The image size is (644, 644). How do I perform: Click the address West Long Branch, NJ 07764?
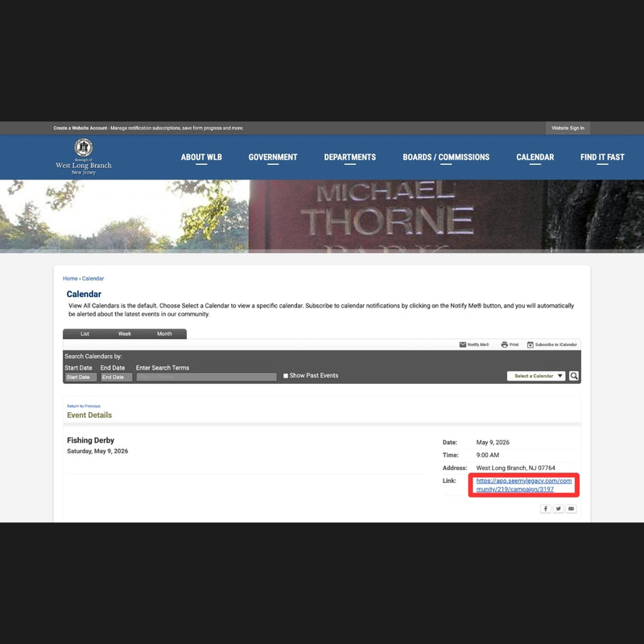[x=515, y=468]
